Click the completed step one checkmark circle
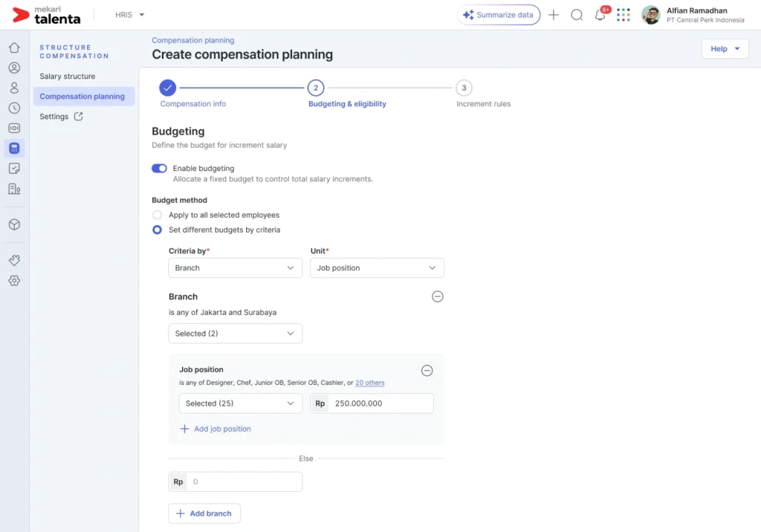Screen dimensions: 761x532 tap(167, 88)
